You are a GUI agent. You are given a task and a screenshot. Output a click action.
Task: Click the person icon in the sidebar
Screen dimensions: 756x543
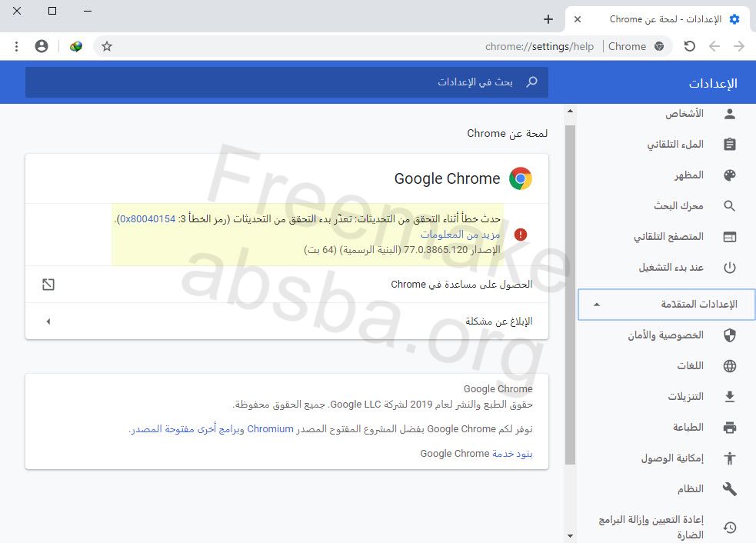coord(730,114)
